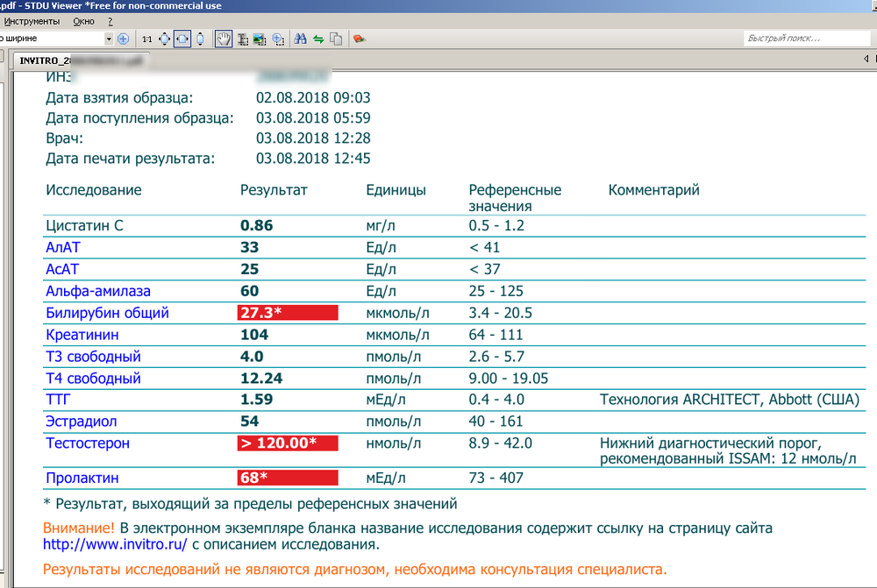
Task: Toggle fit to page width mode
Action: (181, 39)
